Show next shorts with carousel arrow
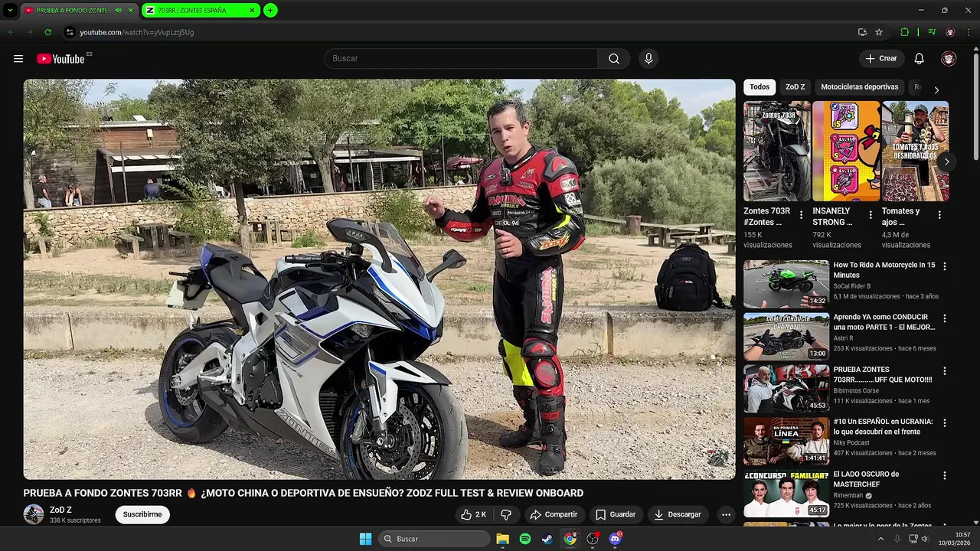Image resolution: width=980 pixels, height=551 pixels. (946, 161)
